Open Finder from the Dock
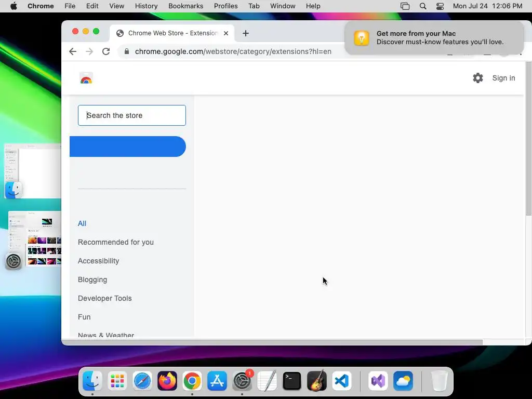The width and height of the screenshot is (532, 399). (x=92, y=381)
